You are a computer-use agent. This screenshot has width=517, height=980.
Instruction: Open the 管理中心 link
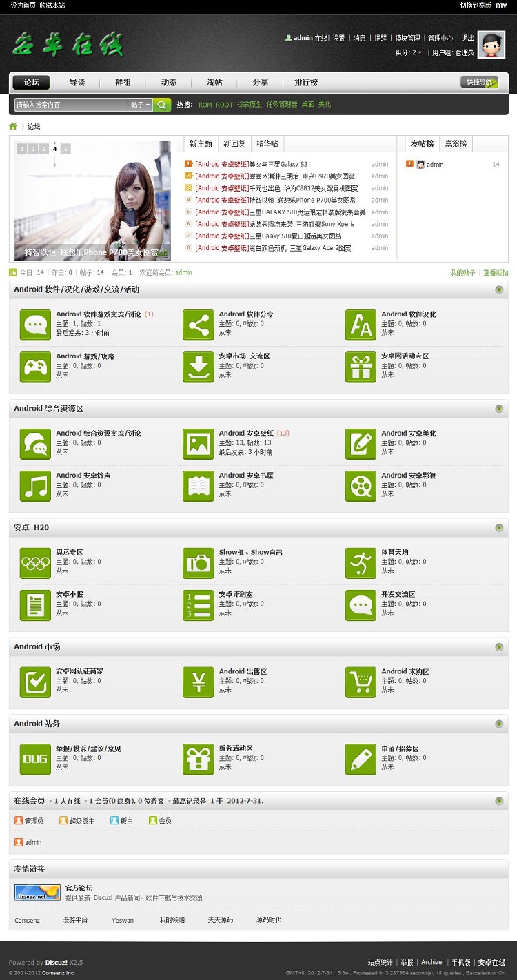(440, 39)
